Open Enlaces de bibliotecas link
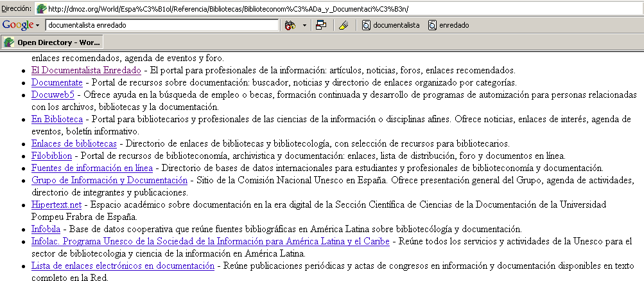 74,143
